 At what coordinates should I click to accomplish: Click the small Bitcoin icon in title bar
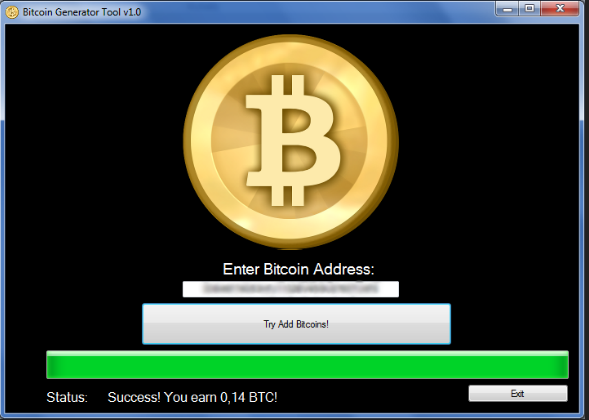tap(12, 12)
